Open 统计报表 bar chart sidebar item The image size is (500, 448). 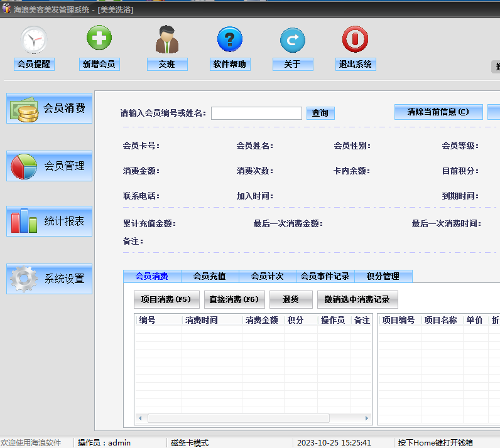49,221
